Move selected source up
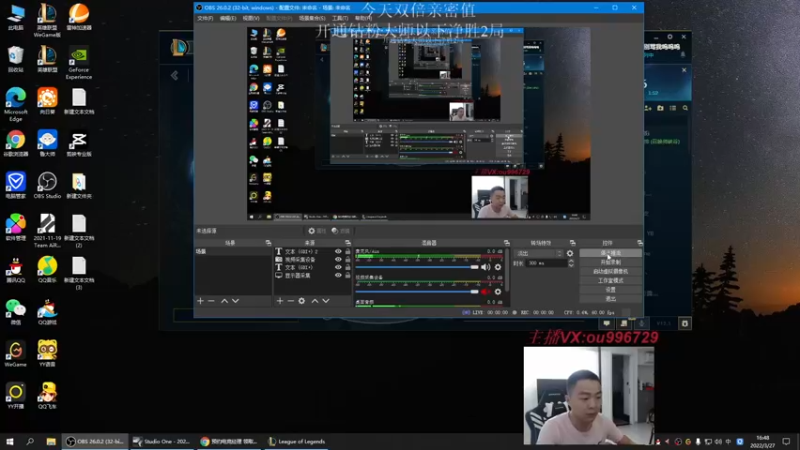This screenshot has width=800, height=450. tap(315, 301)
